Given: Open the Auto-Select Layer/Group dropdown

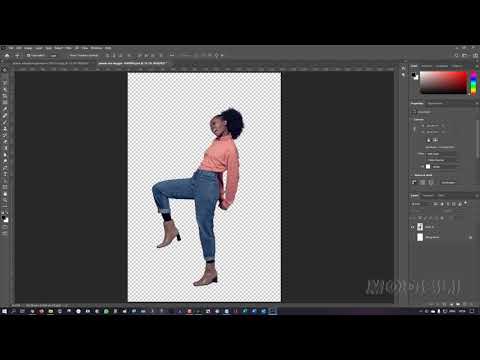Looking at the screenshot, I should (x=53, y=56).
